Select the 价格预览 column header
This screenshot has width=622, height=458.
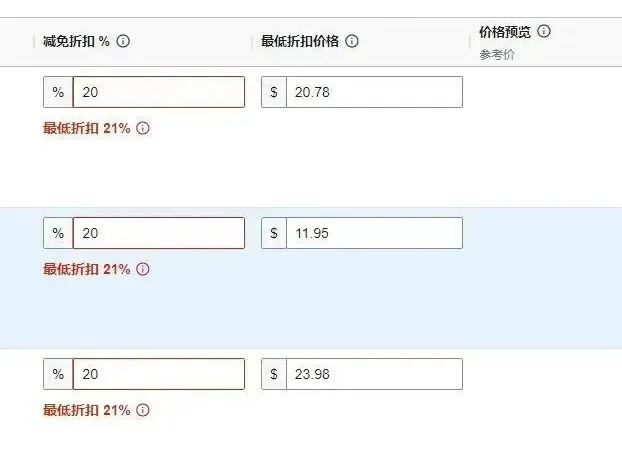(x=506, y=31)
